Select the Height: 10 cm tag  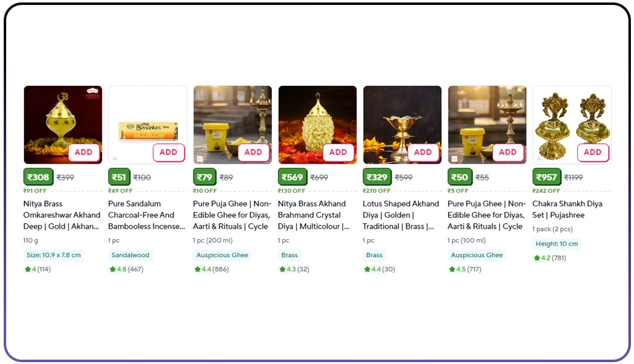coord(557,244)
